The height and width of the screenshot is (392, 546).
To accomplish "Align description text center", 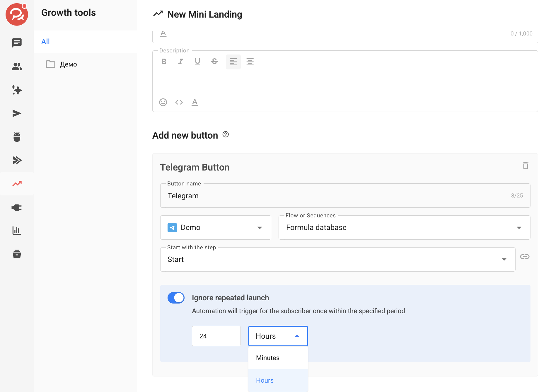I will pos(250,62).
